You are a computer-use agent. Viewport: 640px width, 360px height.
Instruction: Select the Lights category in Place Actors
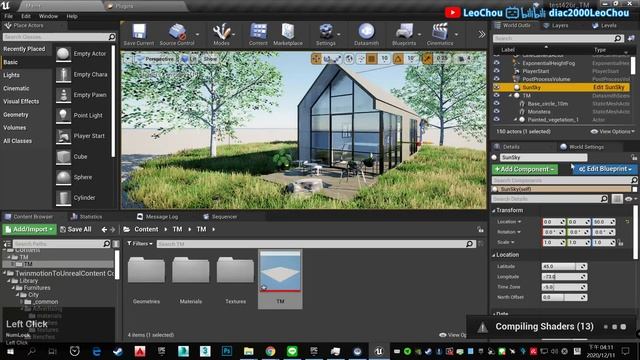click(11, 75)
